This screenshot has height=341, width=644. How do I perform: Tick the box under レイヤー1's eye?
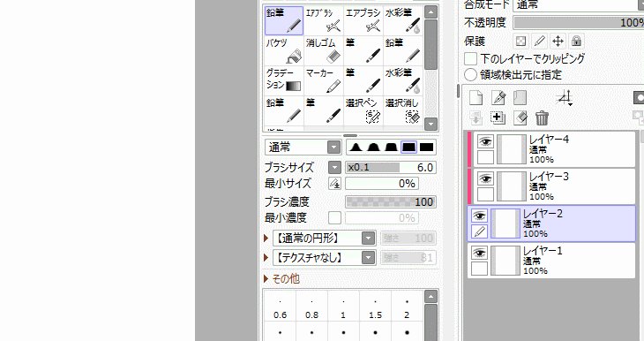(x=479, y=269)
